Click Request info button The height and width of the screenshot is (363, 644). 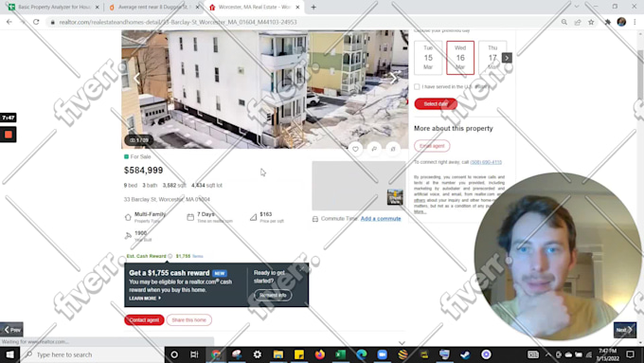273,295
